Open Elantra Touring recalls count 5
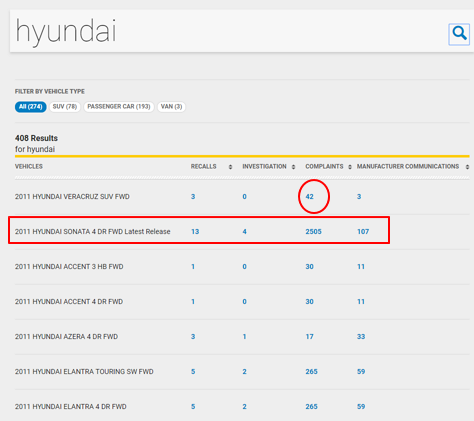The height and width of the screenshot is (421, 474). click(193, 372)
